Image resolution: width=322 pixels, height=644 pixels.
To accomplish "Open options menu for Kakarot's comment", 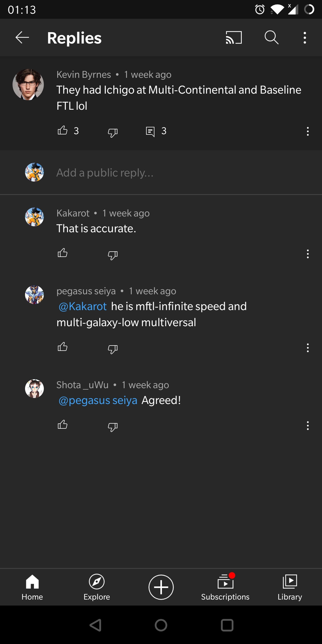I will (x=308, y=254).
